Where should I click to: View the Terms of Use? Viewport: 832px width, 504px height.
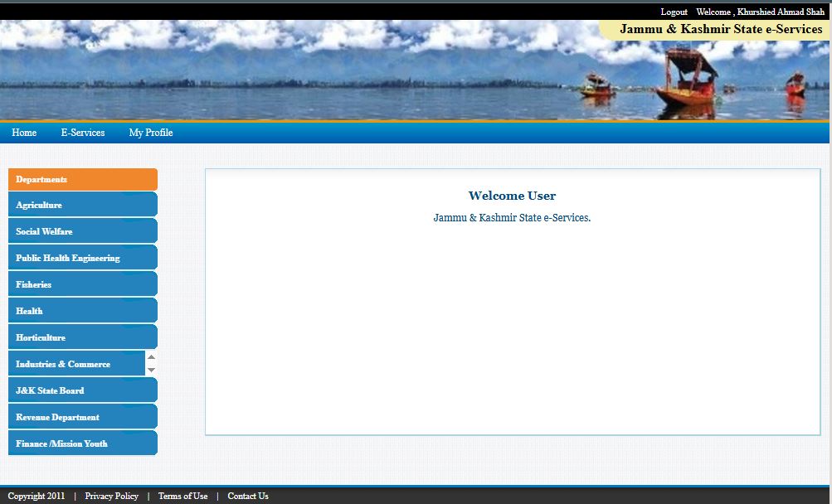(182, 496)
